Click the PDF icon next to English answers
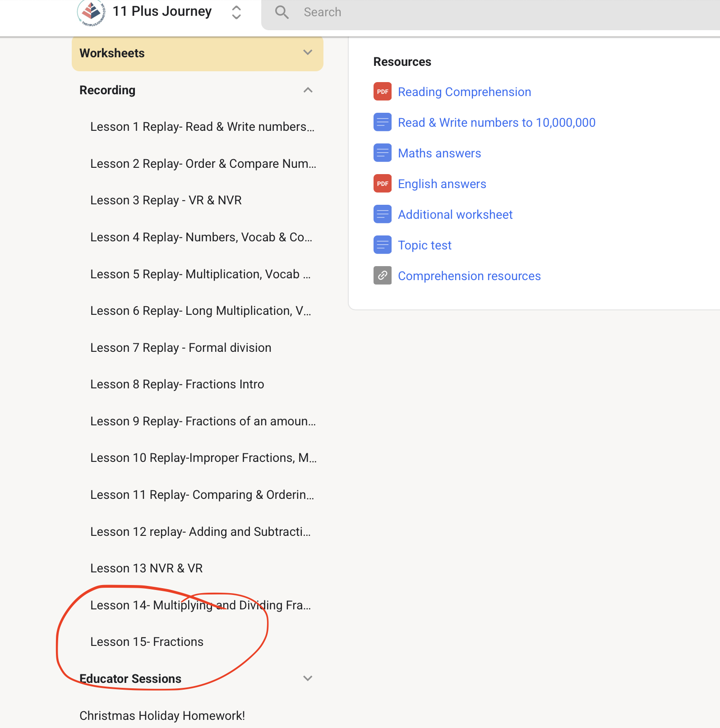The height and width of the screenshot is (728, 720). point(382,184)
